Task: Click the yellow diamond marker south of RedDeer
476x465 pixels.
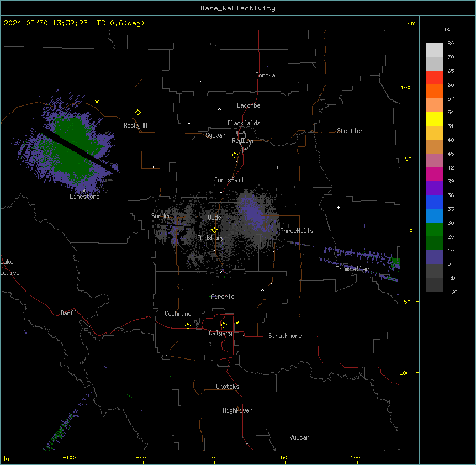Action: point(235,155)
